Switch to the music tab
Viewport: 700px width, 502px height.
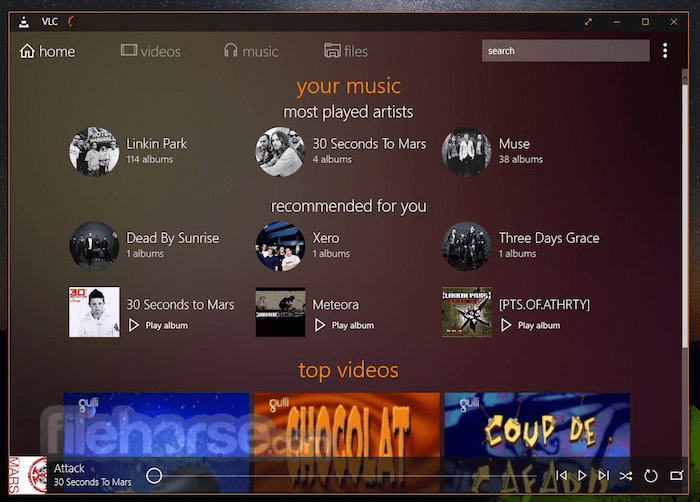pyautogui.click(x=251, y=51)
